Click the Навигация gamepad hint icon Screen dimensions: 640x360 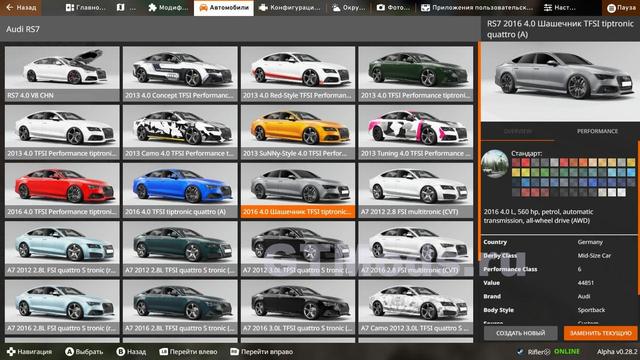[11, 351]
